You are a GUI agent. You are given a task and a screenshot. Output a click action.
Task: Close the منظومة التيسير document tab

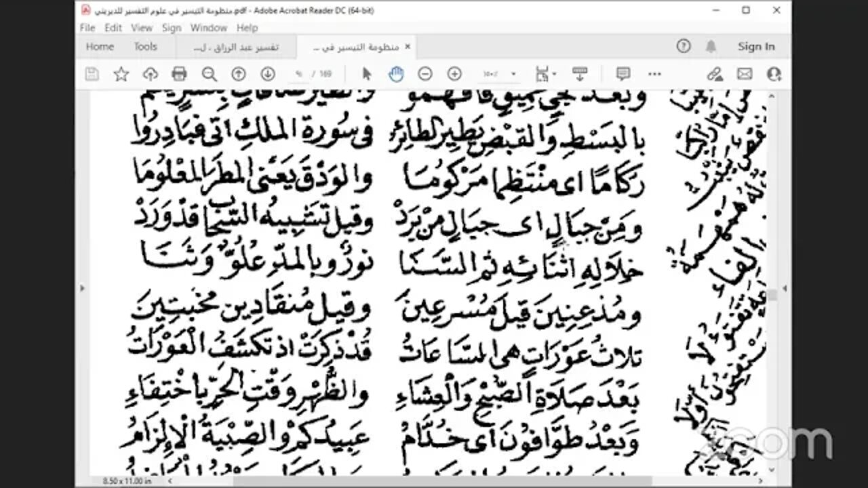pyautogui.click(x=408, y=47)
